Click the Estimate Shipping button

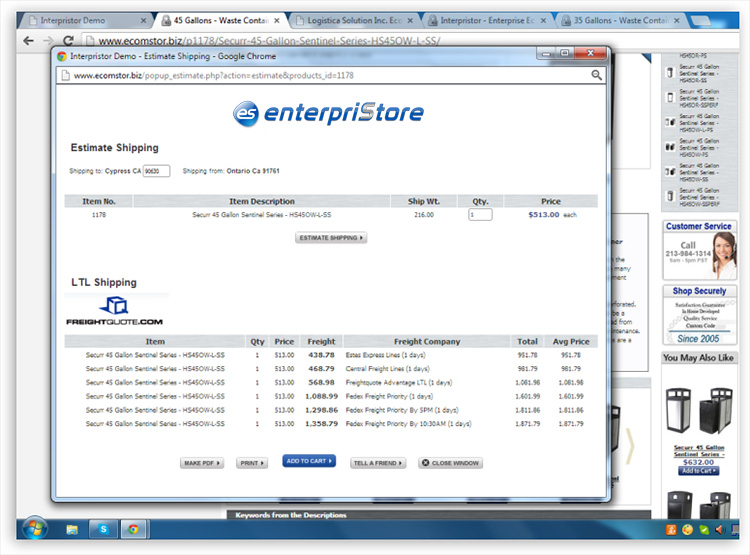tap(331, 238)
